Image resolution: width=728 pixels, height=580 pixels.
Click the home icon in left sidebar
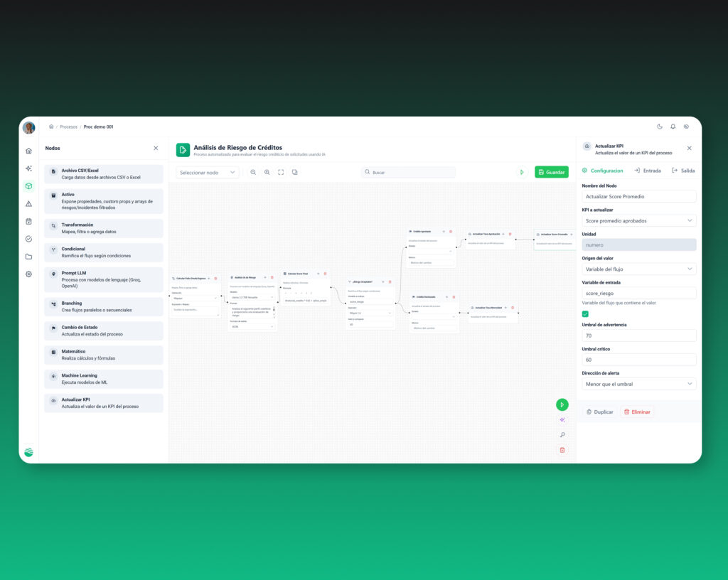pos(28,151)
